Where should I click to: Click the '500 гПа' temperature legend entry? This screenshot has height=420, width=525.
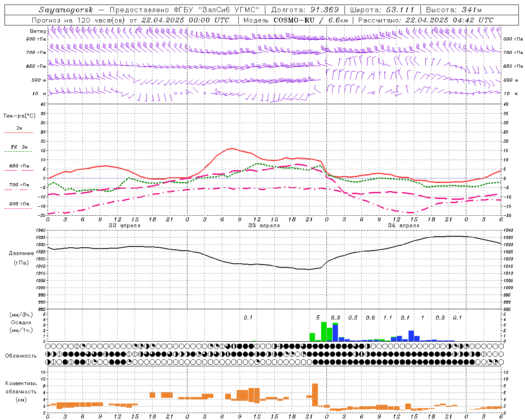(x=19, y=204)
